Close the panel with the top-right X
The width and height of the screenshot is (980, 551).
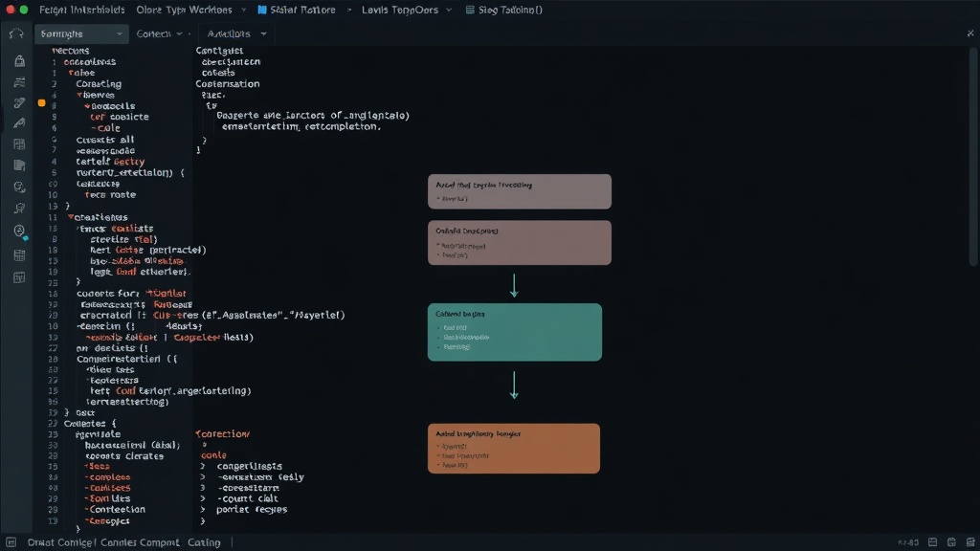[970, 33]
